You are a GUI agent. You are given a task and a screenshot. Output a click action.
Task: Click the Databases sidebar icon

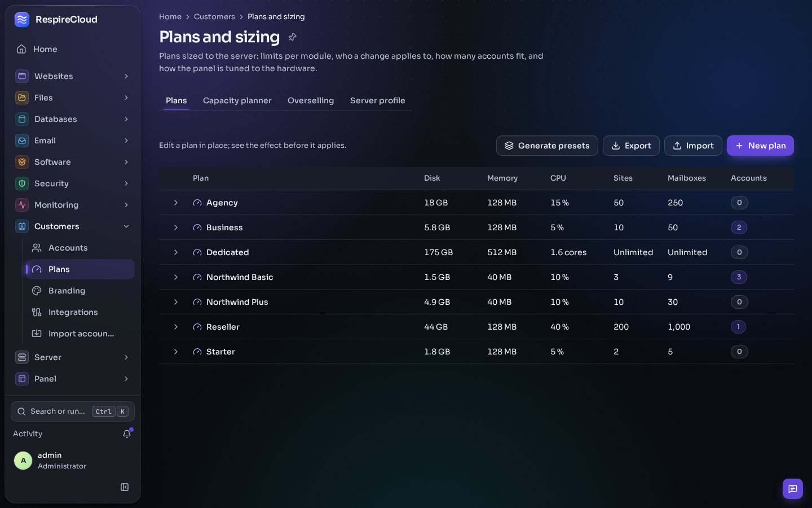coord(22,119)
